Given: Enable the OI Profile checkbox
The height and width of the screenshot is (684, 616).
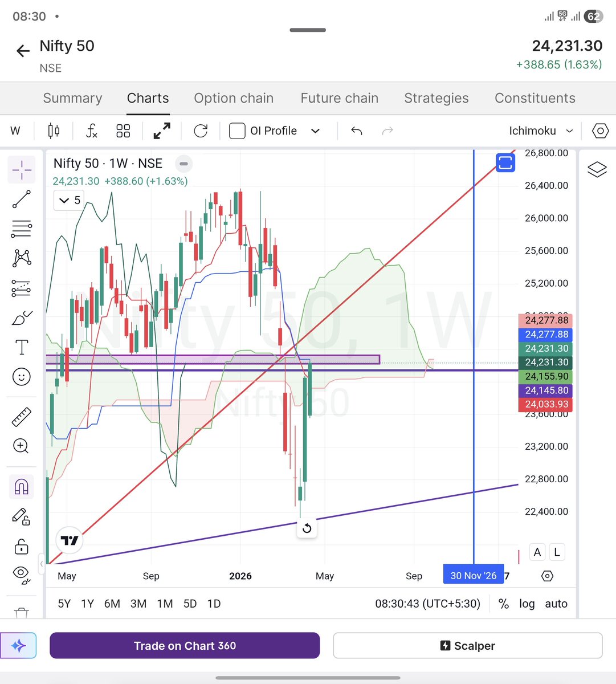Looking at the screenshot, I should [236, 131].
